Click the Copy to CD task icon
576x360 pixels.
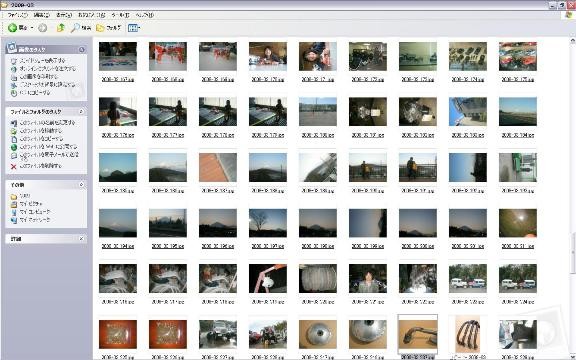pyautogui.click(x=14, y=93)
